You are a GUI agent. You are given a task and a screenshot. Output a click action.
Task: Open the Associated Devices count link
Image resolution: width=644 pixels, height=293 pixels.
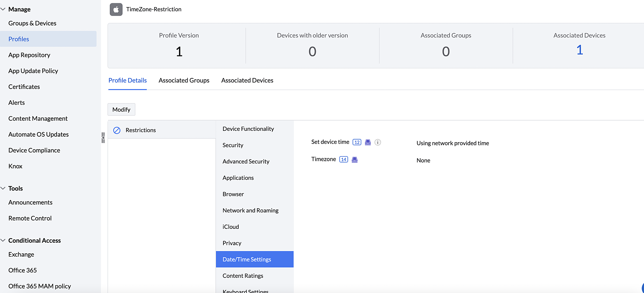579,50
